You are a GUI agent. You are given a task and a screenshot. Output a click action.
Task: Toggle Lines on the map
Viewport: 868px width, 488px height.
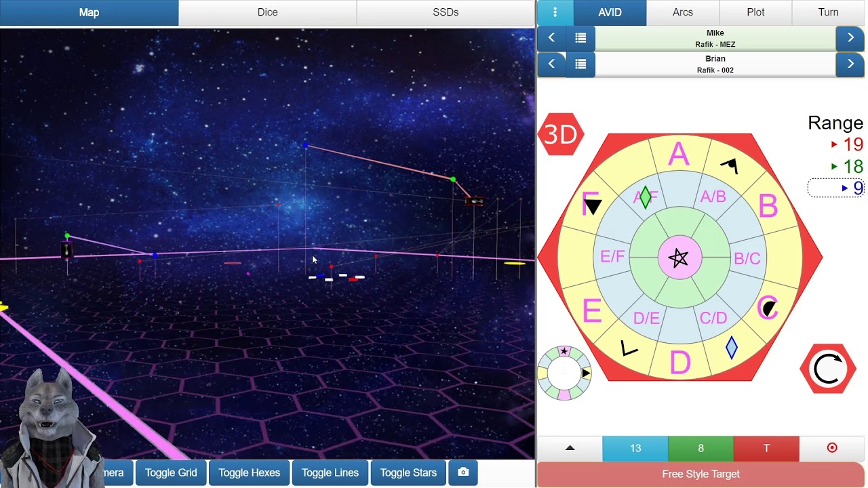click(330, 473)
